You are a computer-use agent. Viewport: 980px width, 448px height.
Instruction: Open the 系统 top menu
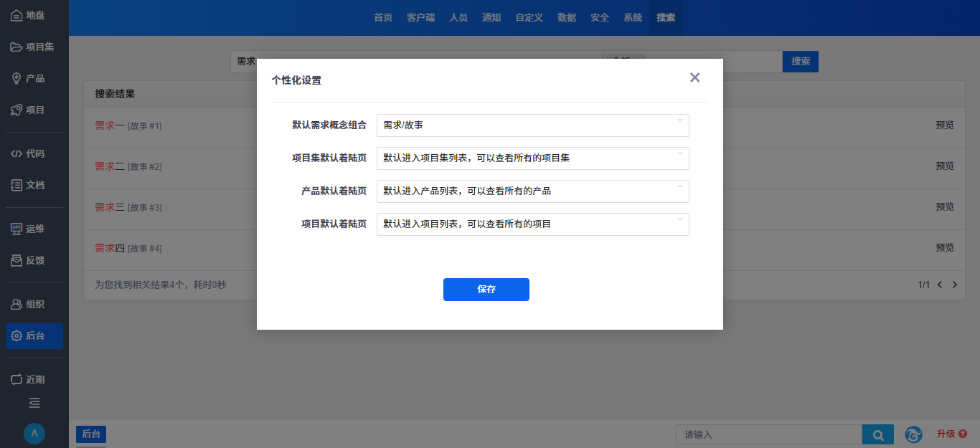[633, 18]
